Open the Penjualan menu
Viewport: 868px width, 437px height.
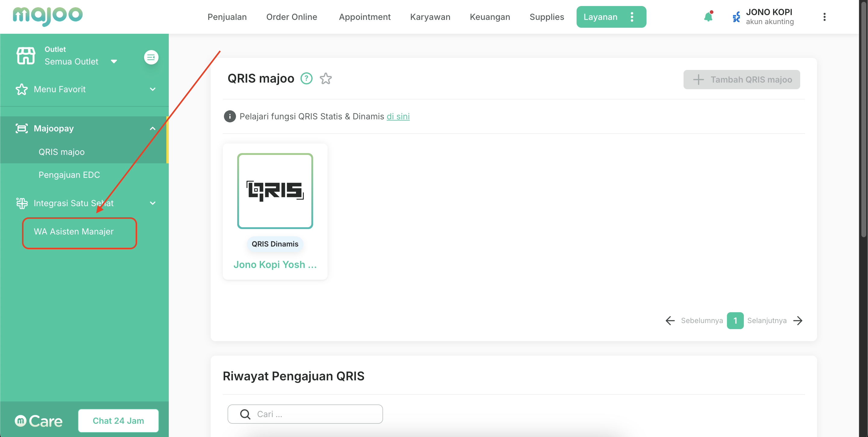click(x=227, y=17)
